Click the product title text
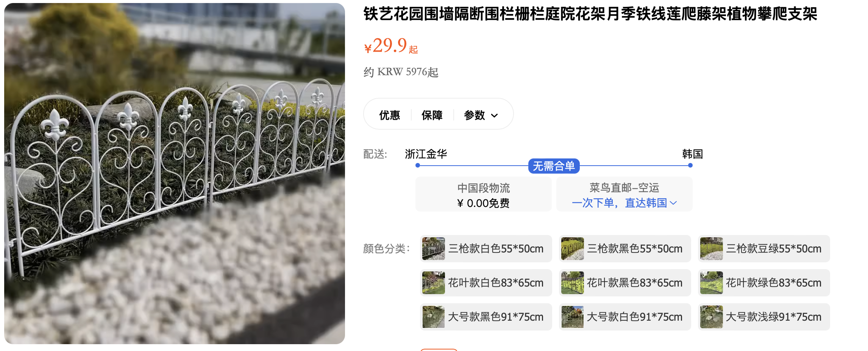The height and width of the screenshot is (351, 868). [x=590, y=14]
